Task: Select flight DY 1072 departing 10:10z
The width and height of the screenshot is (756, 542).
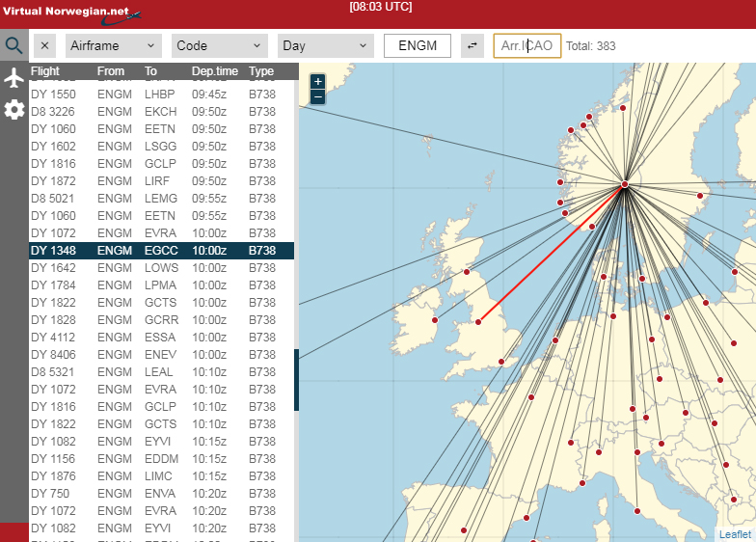Action: (162, 390)
